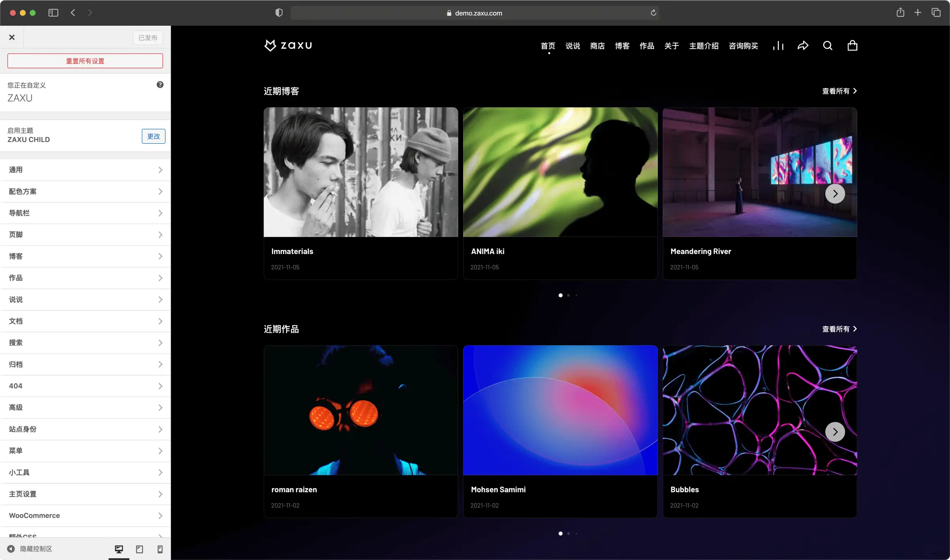Click the share arrow icon in header
The height and width of the screenshot is (560, 950).
[x=803, y=46]
